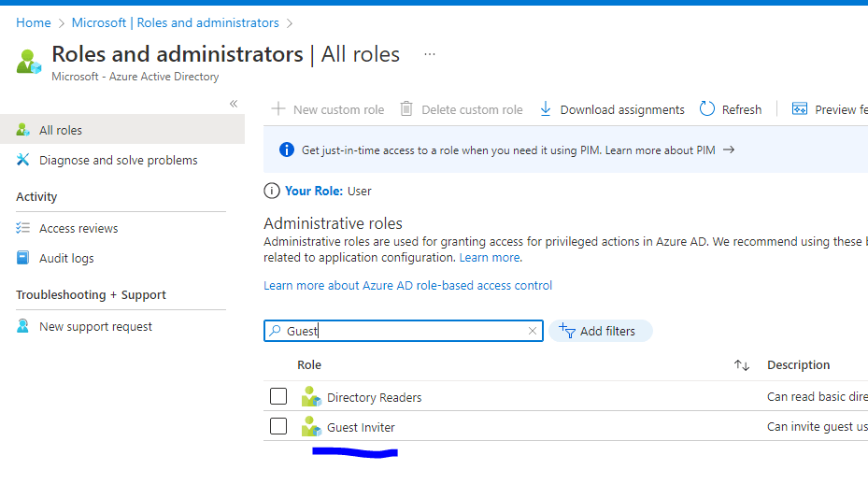Click the Guest Inviter role icon
Screen dimensions: 868x484
coord(311,426)
